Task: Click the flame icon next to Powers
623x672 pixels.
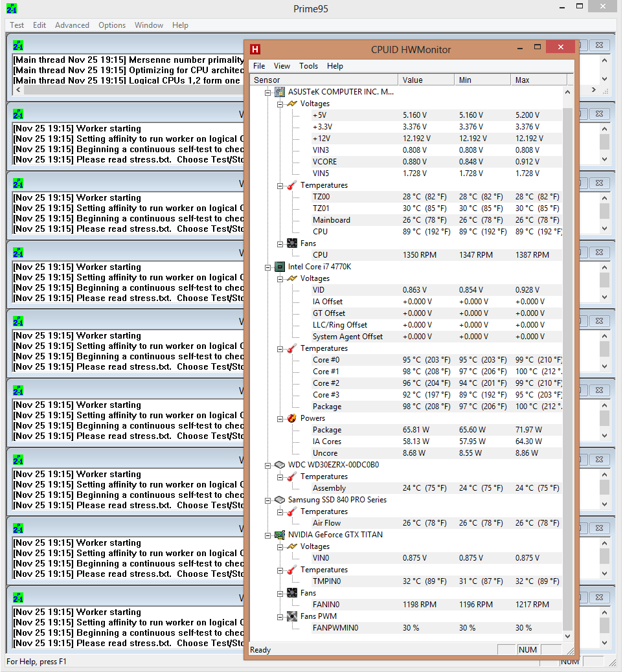Action: coord(292,418)
